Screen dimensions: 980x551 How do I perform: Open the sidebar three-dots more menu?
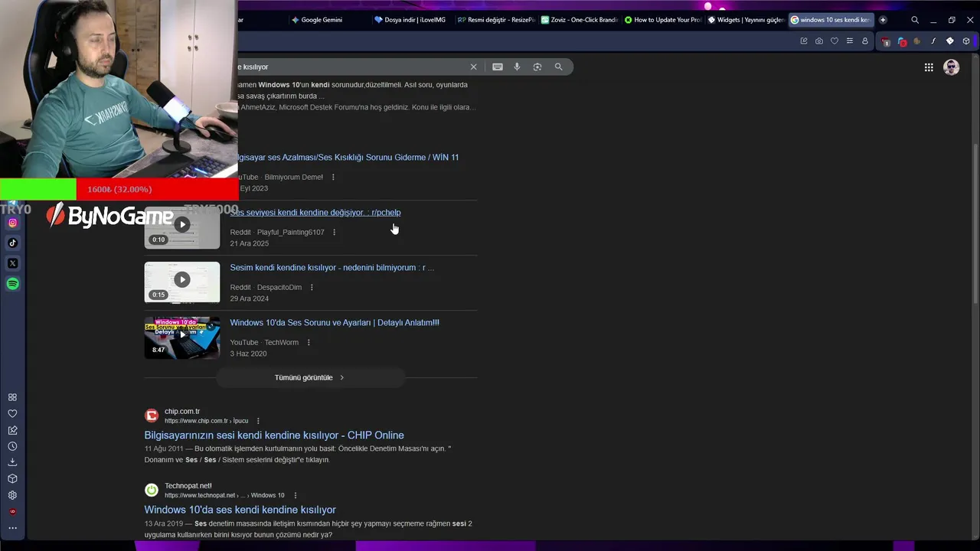12,528
